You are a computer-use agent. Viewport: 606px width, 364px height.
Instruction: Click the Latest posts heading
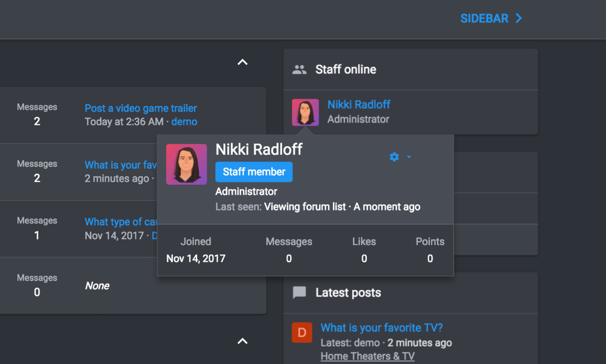pyautogui.click(x=348, y=293)
